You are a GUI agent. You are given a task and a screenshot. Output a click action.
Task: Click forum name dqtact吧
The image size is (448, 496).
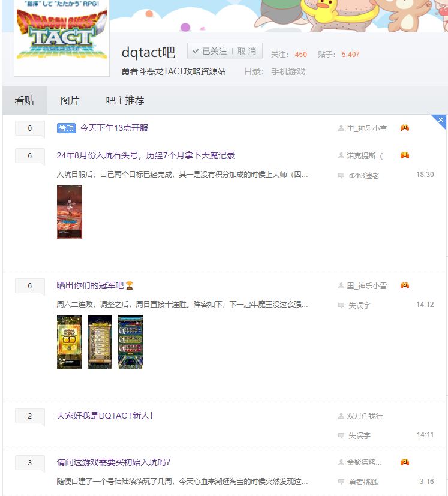tap(148, 53)
